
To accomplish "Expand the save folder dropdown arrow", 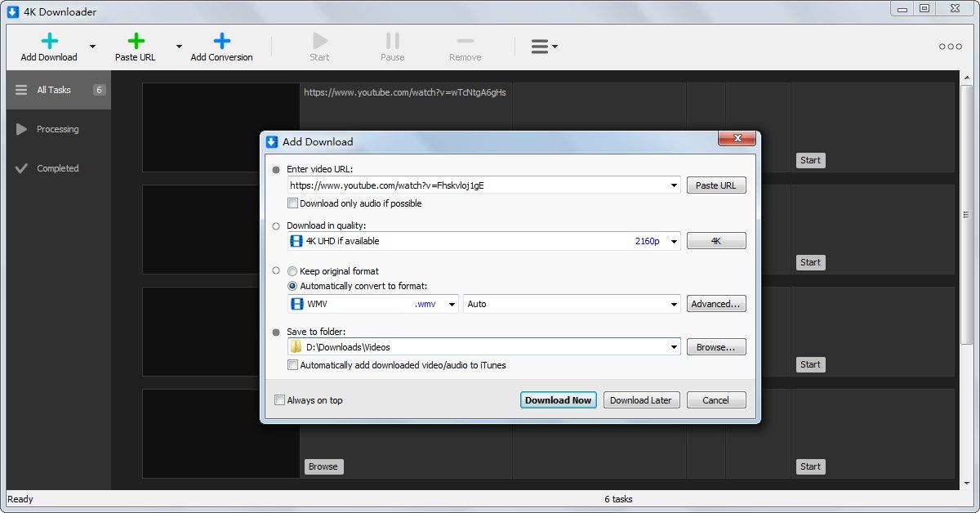I will pyautogui.click(x=675, y=347).
